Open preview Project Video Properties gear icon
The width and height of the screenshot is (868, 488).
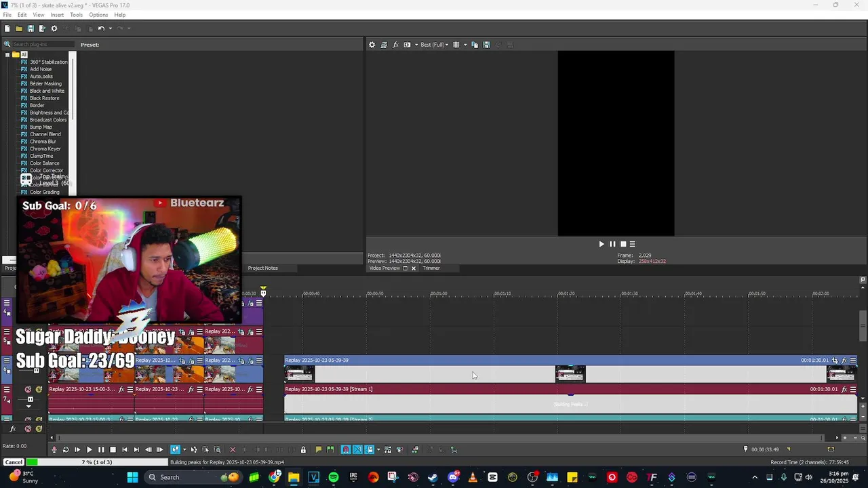pos(372,45)
